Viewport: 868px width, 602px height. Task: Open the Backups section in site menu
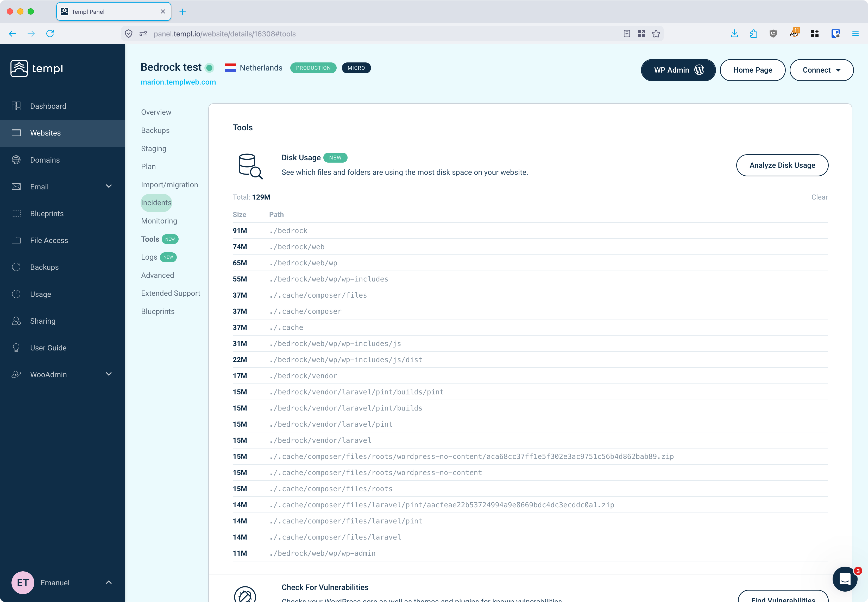155,130
